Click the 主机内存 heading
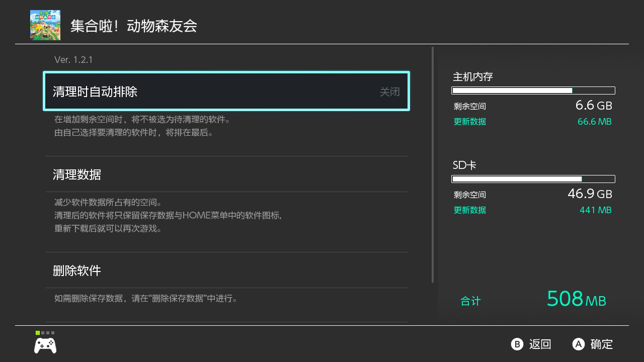Viewport: 644px width, 362px height. coord(473,77)
